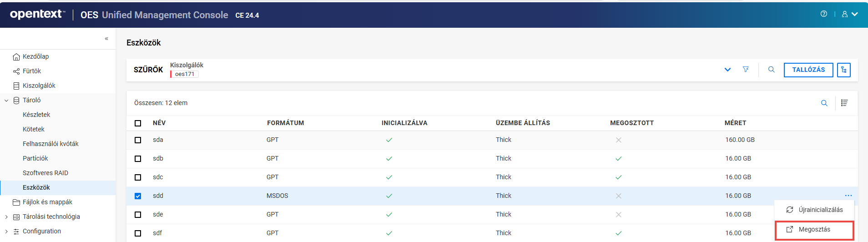The image size is (868, 242).
Task: Expand the Tárolási technológia section
Action: (x=6, y=217)
